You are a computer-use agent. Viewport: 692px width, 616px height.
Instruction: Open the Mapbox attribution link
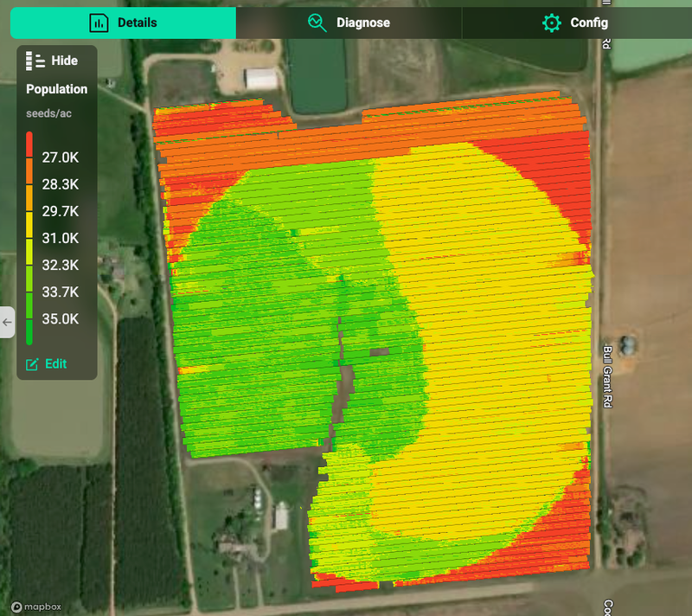(x=36, y=606)
